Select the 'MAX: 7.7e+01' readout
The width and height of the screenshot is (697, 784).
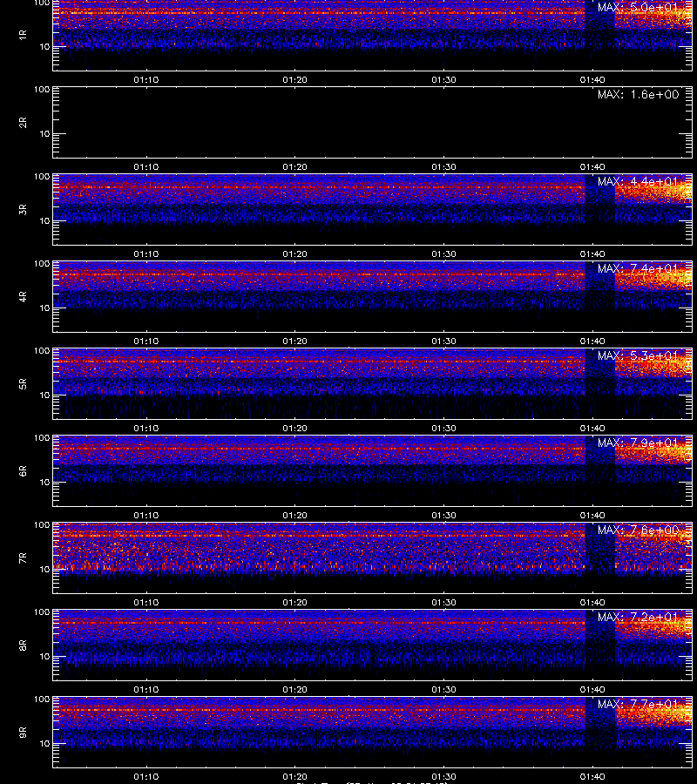pyautogui.click(x=638, y=704)
